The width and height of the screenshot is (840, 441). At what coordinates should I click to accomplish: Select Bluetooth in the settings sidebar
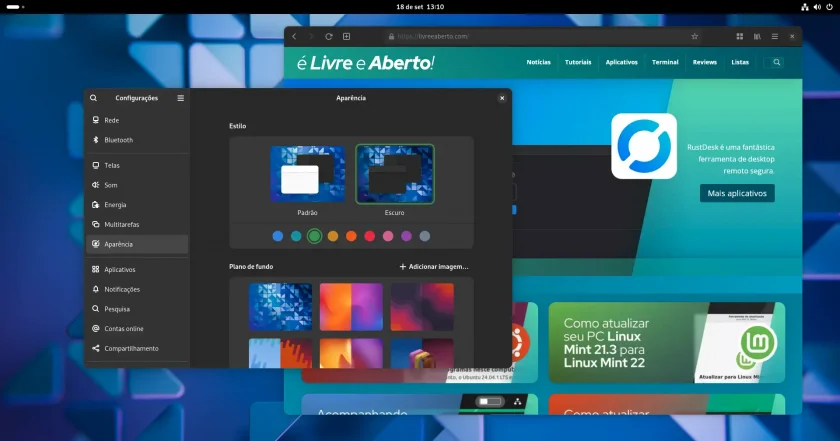[137, 140]
